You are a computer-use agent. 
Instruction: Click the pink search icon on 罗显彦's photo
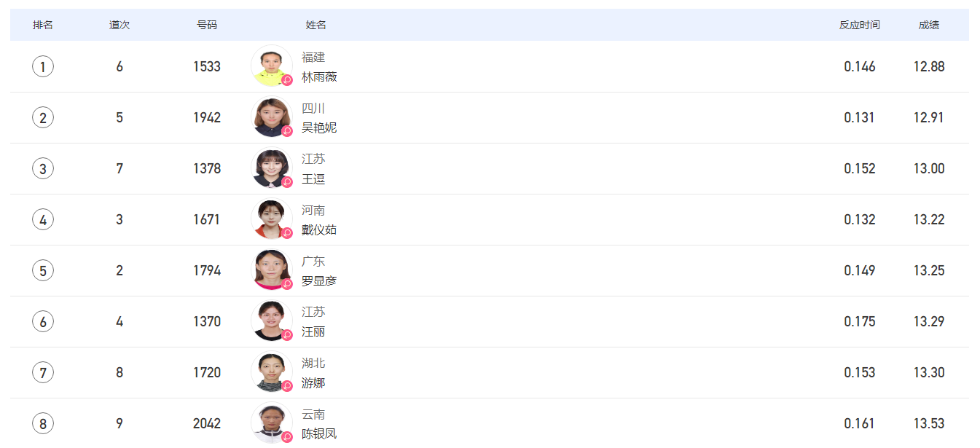pyautogui.click(x=287, y=284)
